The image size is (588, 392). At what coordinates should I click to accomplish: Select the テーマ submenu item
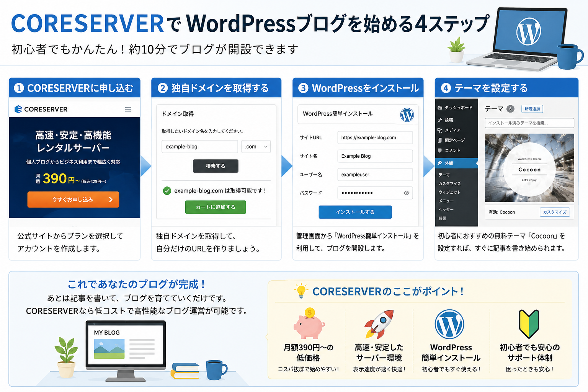click(x=444, y=175)
